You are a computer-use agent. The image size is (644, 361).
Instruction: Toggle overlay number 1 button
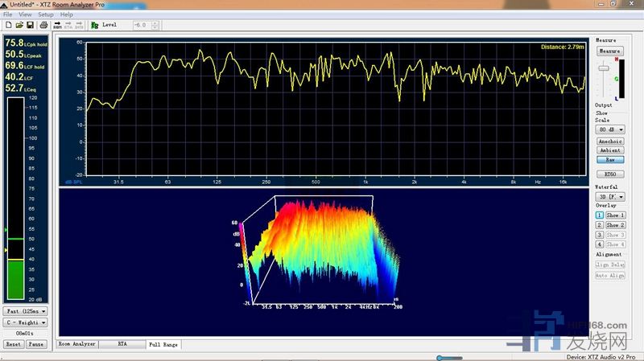(600, 215)
